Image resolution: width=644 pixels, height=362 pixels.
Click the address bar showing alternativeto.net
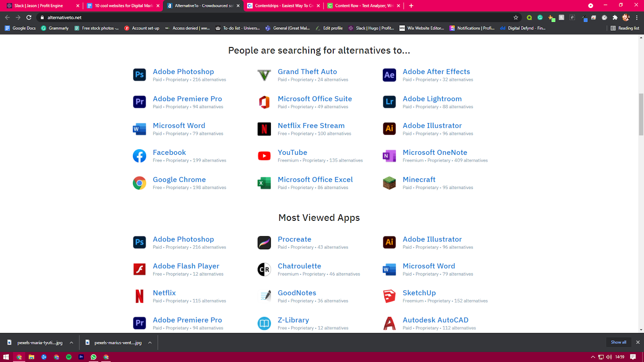(278, 17)
